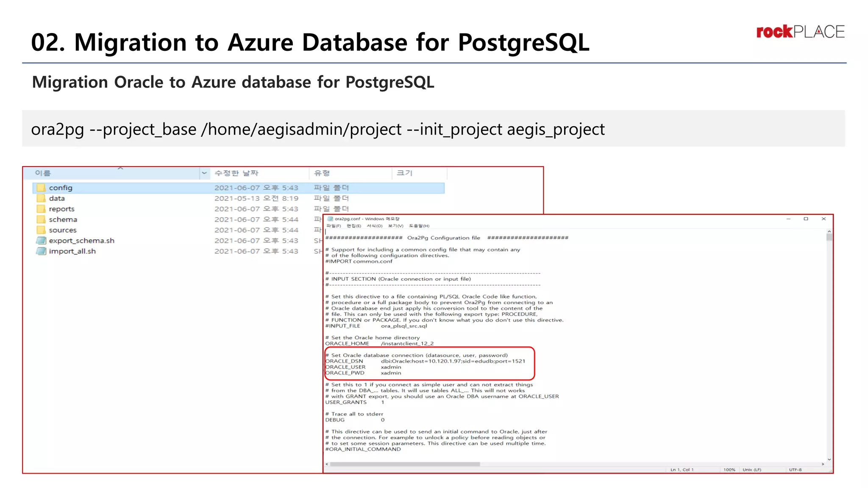Select the import_all.sh file icon
Viewport: 868px width, 488px height.
[x=41, y=251]
